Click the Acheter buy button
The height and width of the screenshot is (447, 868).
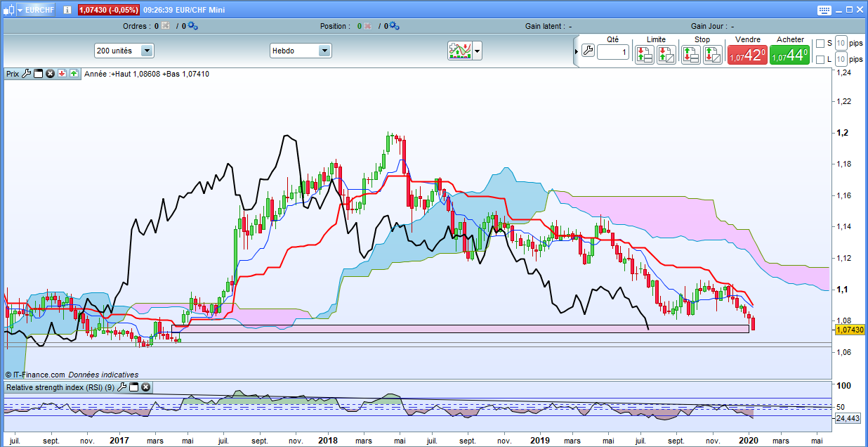pos(790,55)
